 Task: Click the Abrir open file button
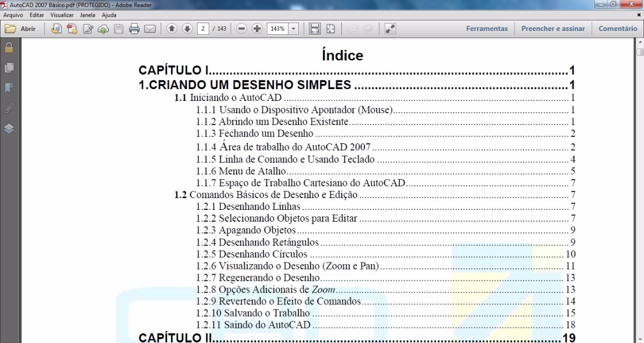point(20,28)
